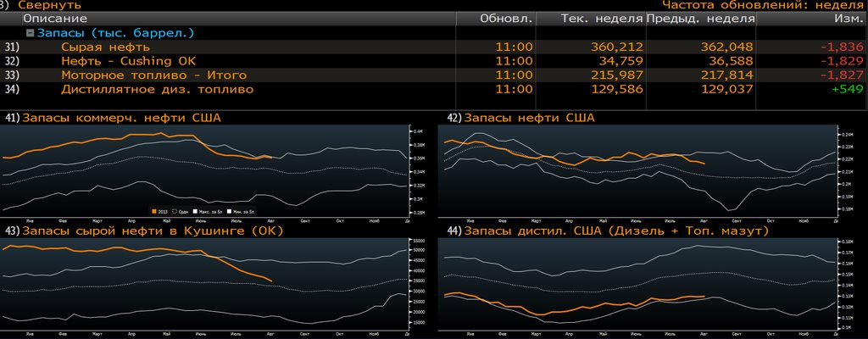The width and height of the screenshot is (868, 339).
Task: Click the Предыд. неделя column header
Action: point(700,18)
